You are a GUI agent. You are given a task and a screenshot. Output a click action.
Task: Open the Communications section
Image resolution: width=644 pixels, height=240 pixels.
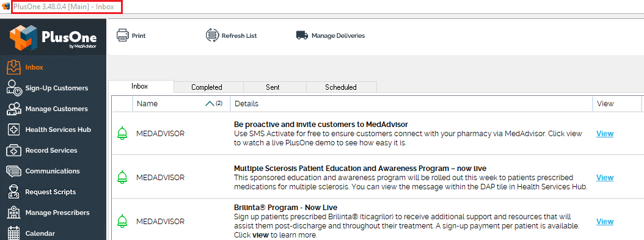[53, 171]
